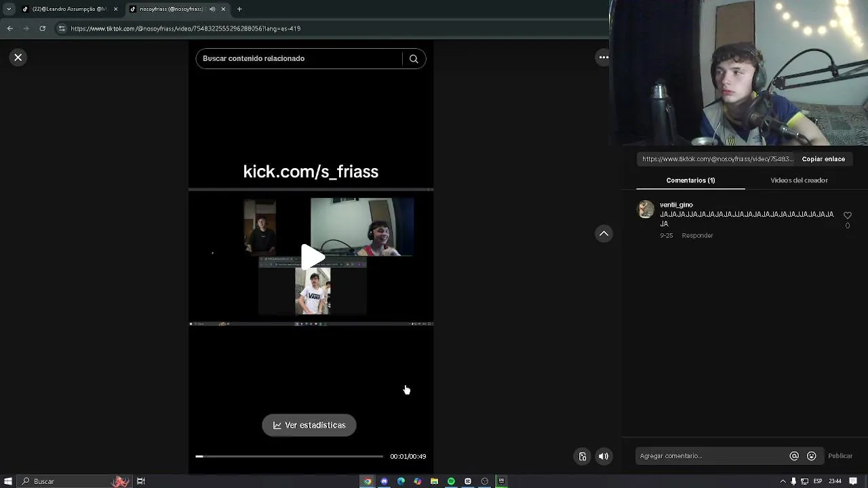View site information icon in address bar

click(62, 28)
